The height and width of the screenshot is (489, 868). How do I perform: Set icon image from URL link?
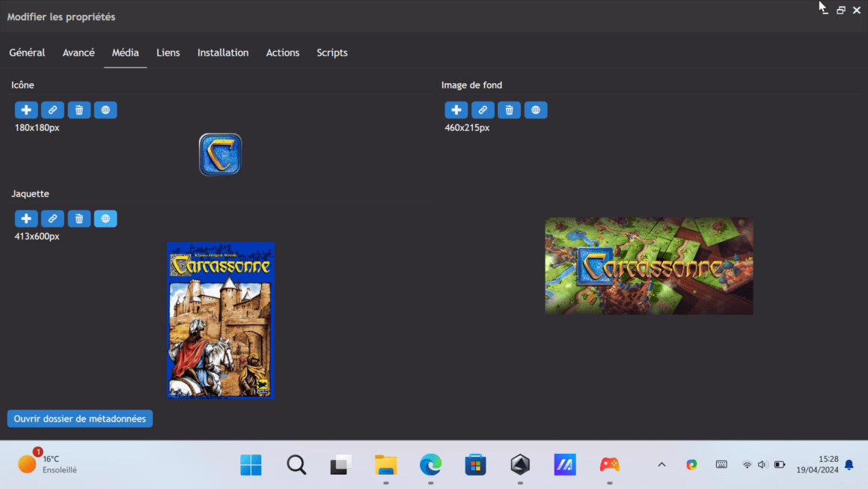pyautogui.click(x=52, y=109)
